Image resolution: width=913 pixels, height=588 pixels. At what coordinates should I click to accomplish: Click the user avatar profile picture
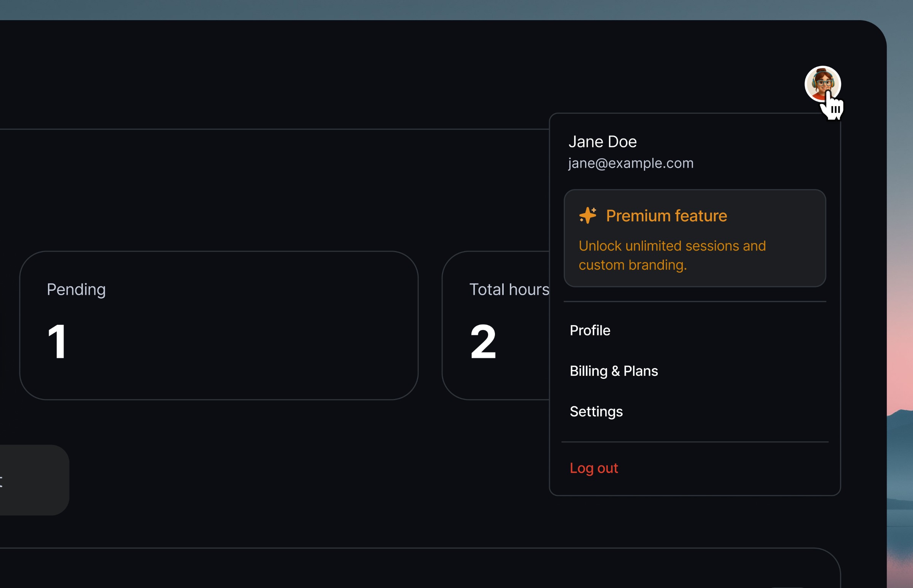(822, 84)
